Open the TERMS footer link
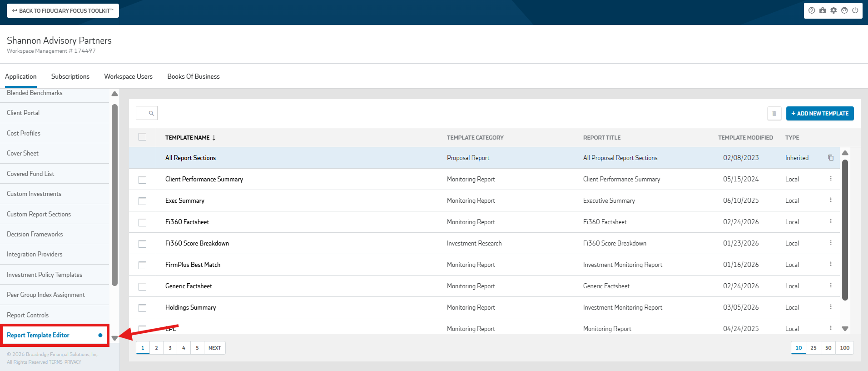The width and height of the screenshot is (868, 371). (x=55, y=362)
